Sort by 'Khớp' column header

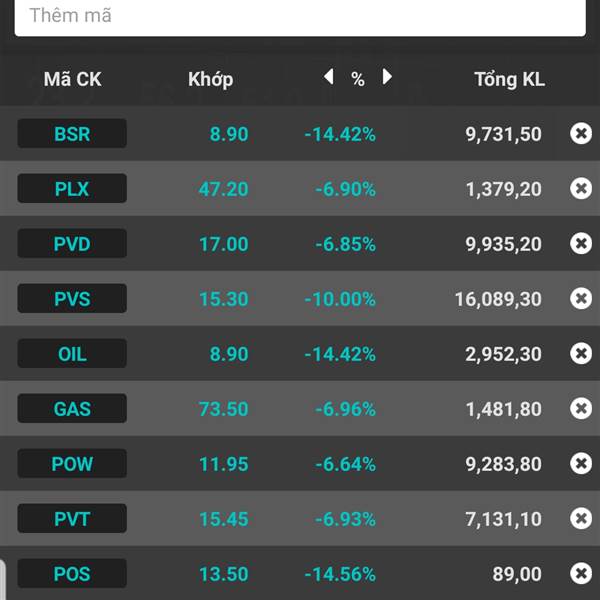coord(210,79)
